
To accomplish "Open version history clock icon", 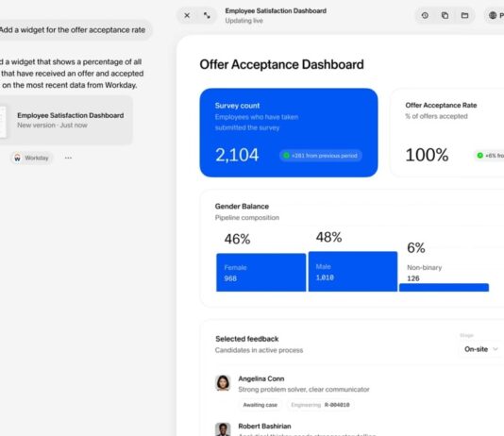I will pyautogui.click(x=425, y=15).
